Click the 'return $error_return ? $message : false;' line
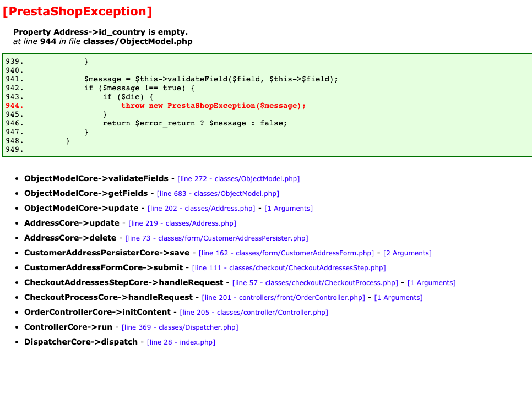This screenshot has height=399, width=532. pos(195,123)
